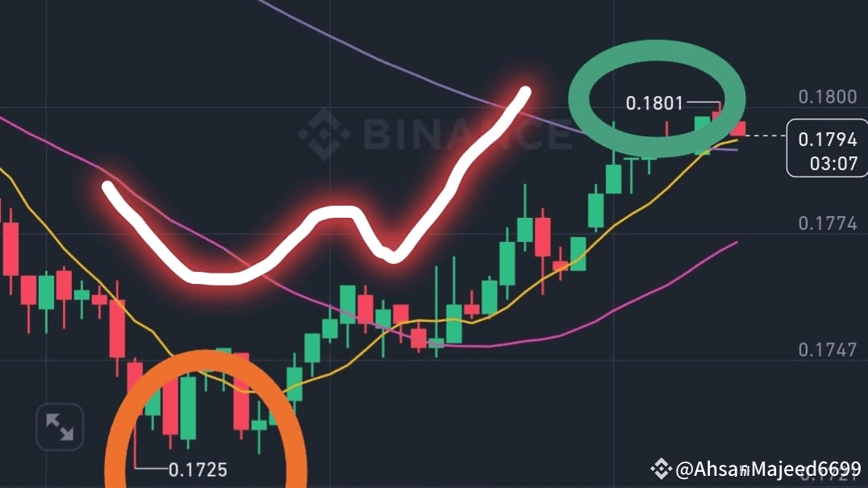Click the 03:07 countdown timer
This screenshot has width=868, height=488.
pos(833,163)
